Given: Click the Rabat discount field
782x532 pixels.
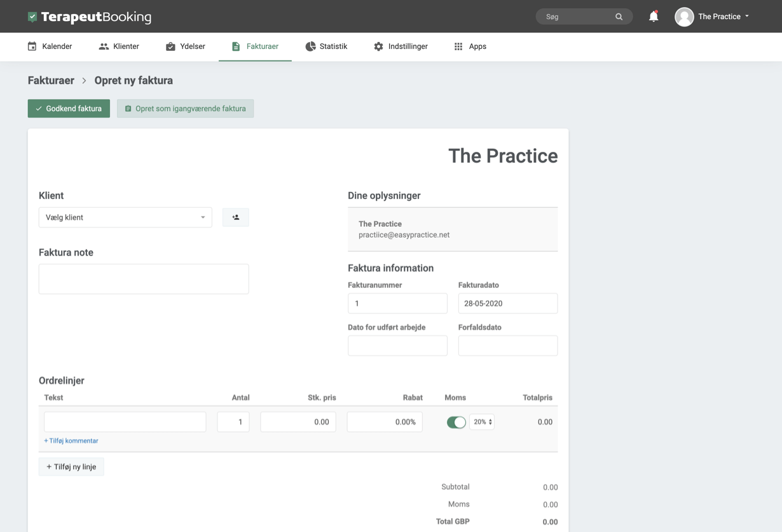Looking at the screenshot, I should [385, 422].
